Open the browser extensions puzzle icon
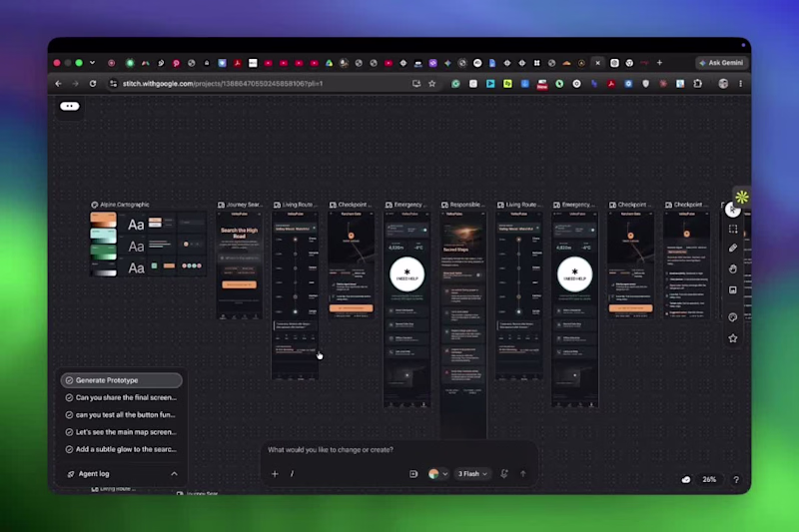The width and height of the screenshot is (799, 532). click(x=697, y=84)
